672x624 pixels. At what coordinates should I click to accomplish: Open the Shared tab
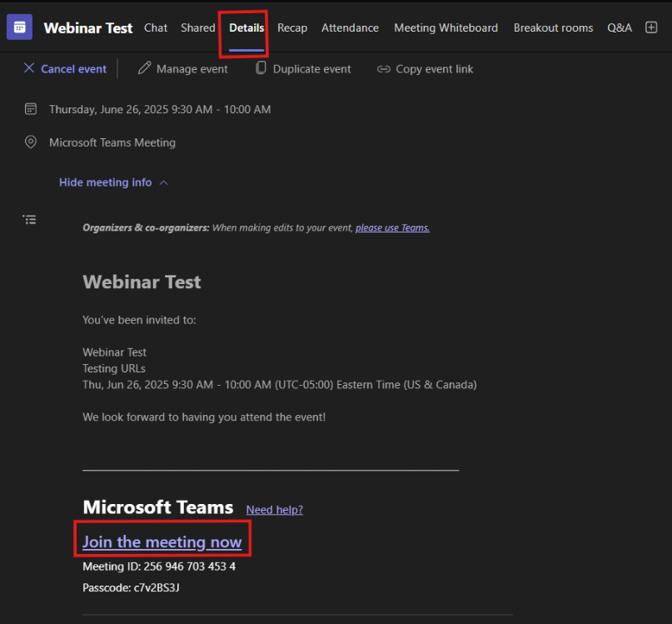point(197,27)
